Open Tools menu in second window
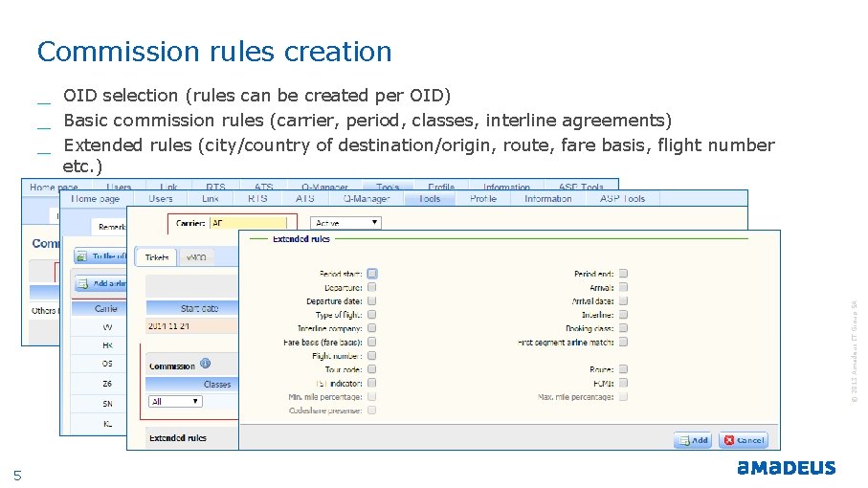This screenshot has width=868, height=488. click(x=430, y=199)
